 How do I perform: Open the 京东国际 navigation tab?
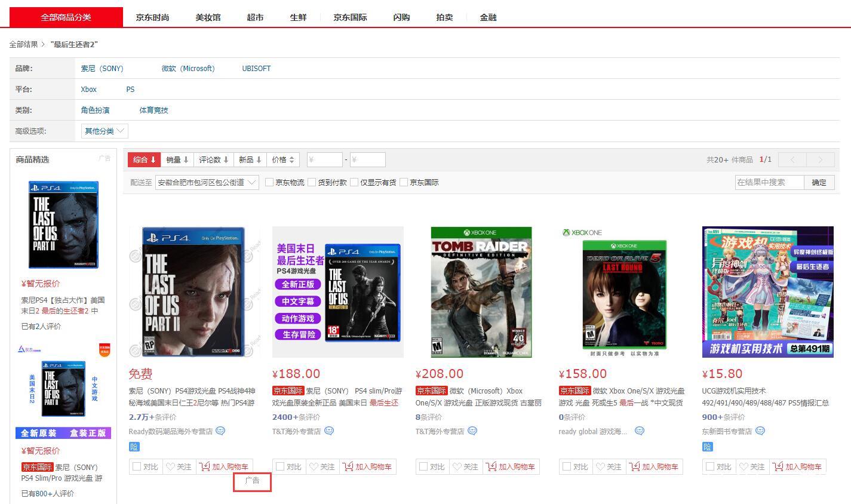350,17
